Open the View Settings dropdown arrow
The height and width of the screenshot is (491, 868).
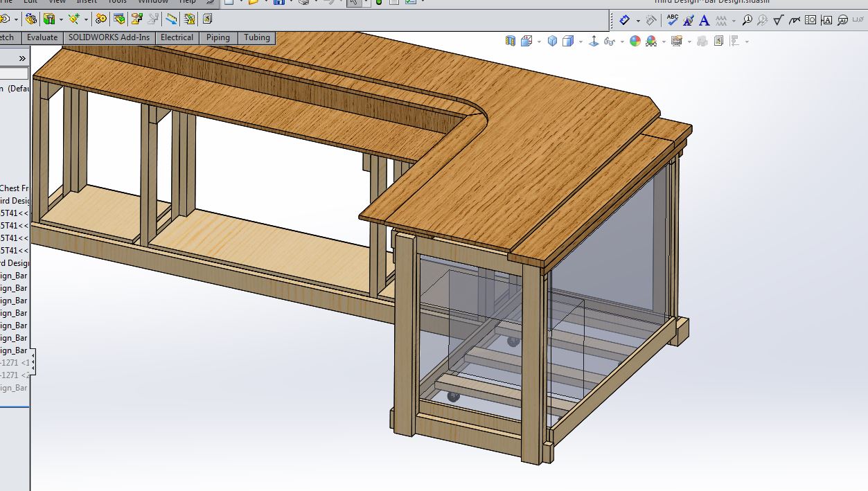tap(689, 42)
